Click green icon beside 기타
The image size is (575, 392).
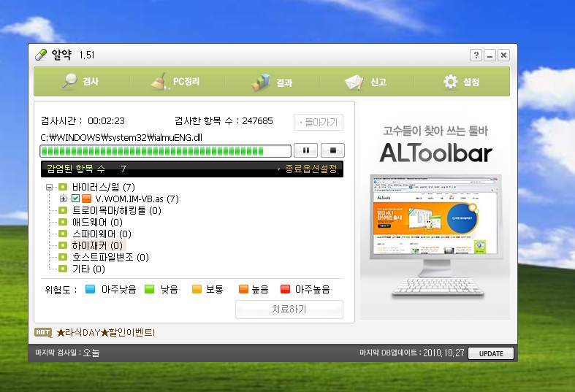point(63,269)
